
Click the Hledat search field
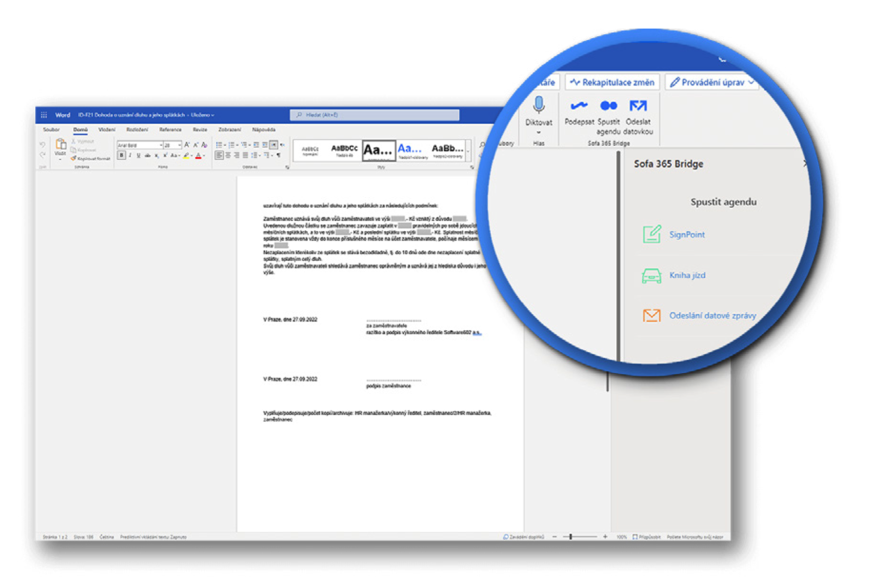pos(375,115)
